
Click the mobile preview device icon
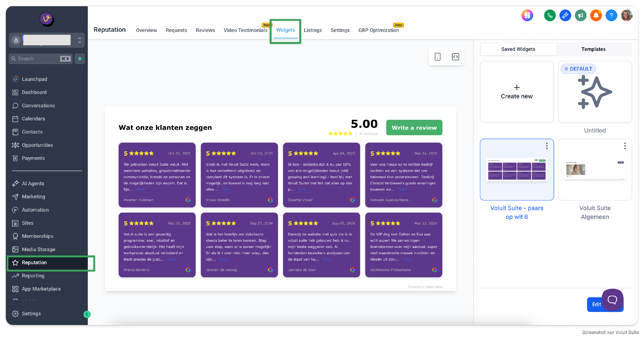click(x=437, y=57)
